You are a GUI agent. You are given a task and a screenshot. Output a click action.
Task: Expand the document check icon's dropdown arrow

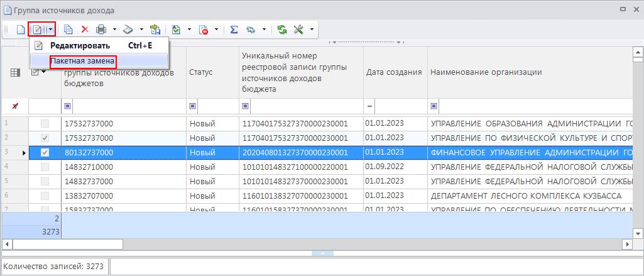189,30
